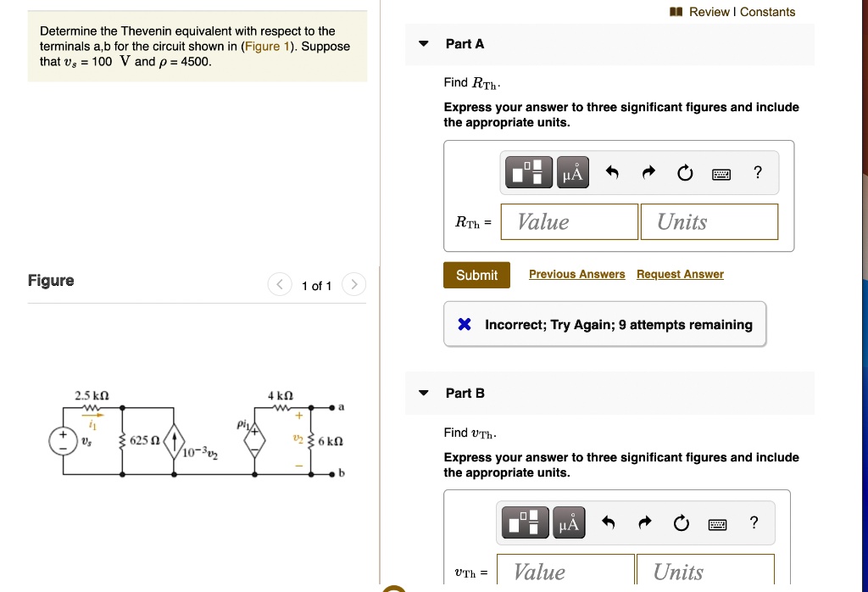868x592 pixels.
Task: Click previous figure navigation arrow
Action: coord(280,284)
